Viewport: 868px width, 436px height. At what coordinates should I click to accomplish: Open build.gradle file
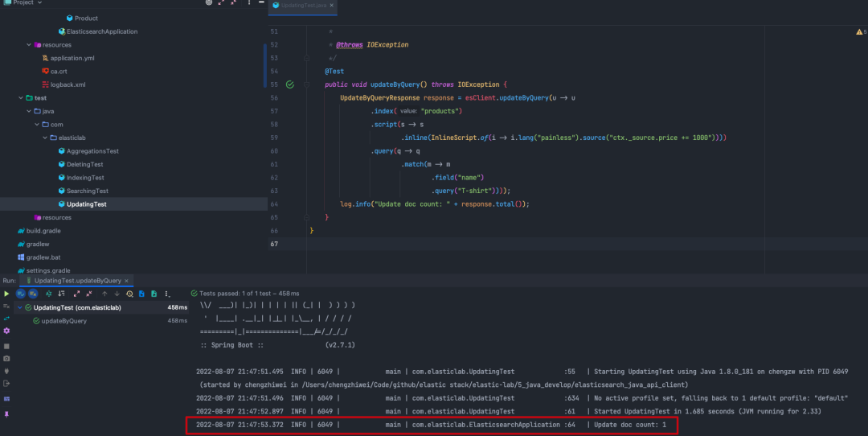[x=39, y=231]
